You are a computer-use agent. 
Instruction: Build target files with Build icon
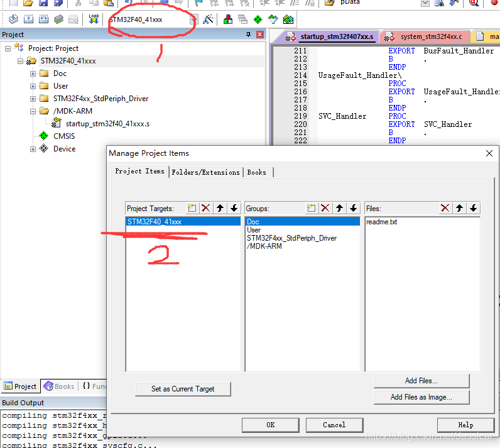coord(28,19)
